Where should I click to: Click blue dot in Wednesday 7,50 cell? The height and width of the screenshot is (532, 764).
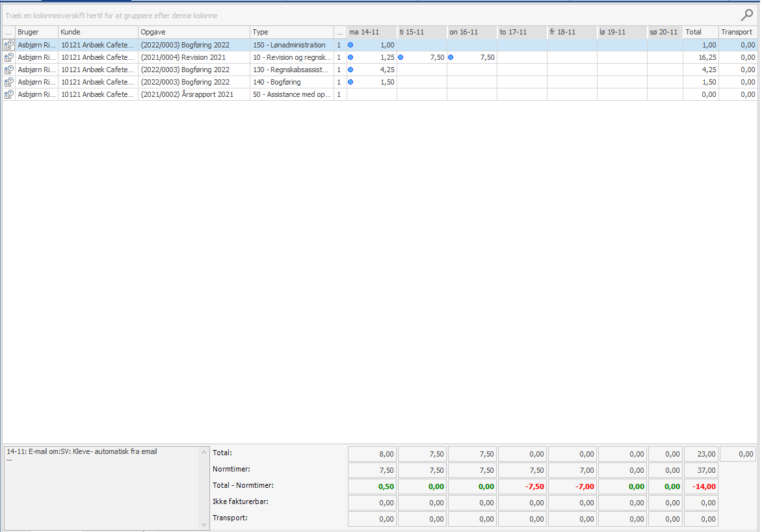451,57
